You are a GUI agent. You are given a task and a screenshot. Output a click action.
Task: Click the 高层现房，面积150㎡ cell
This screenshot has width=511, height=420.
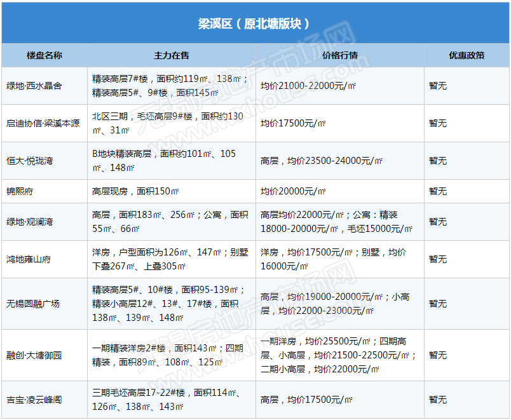click(x=135, y=191)
